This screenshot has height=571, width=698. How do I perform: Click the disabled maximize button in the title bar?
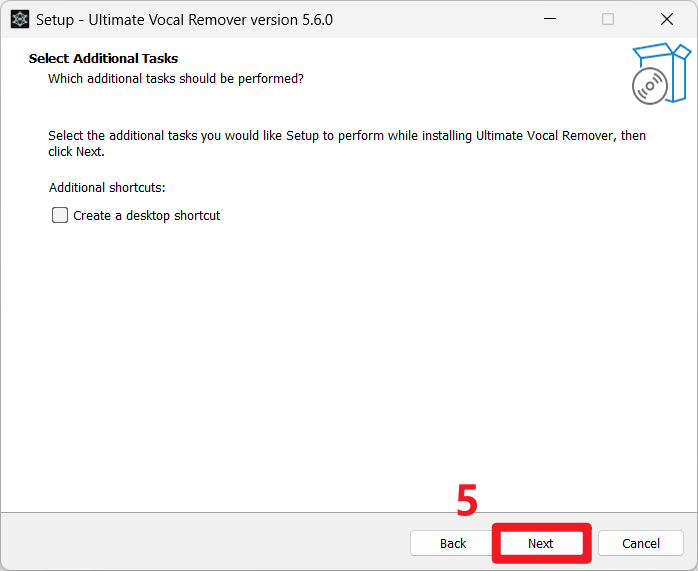608,19
